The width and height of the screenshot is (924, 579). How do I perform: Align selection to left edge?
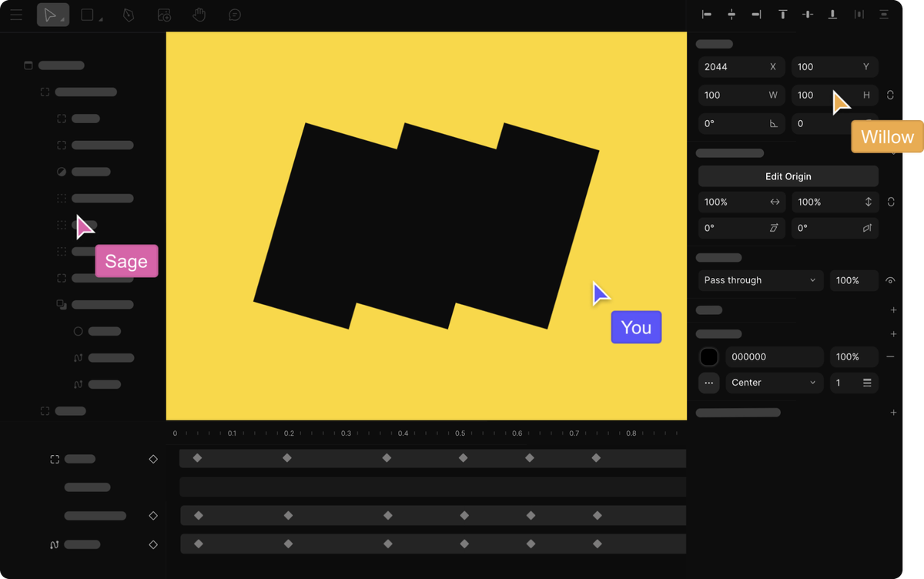click(707, 15)
